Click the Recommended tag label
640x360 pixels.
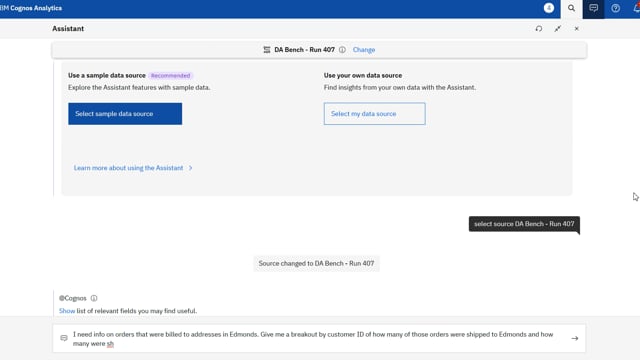tap(171, 76)
